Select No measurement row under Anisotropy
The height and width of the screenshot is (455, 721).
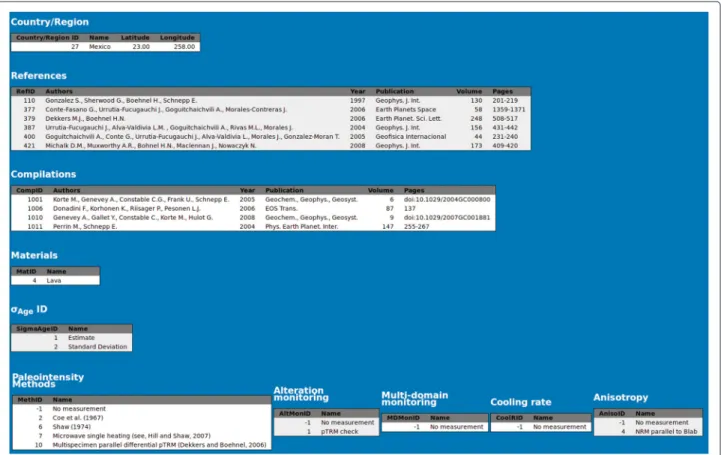click(648, 422)
